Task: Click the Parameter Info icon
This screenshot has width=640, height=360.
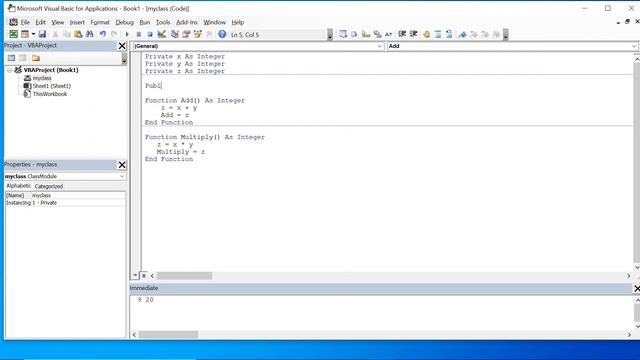Action: click(377, 34)
